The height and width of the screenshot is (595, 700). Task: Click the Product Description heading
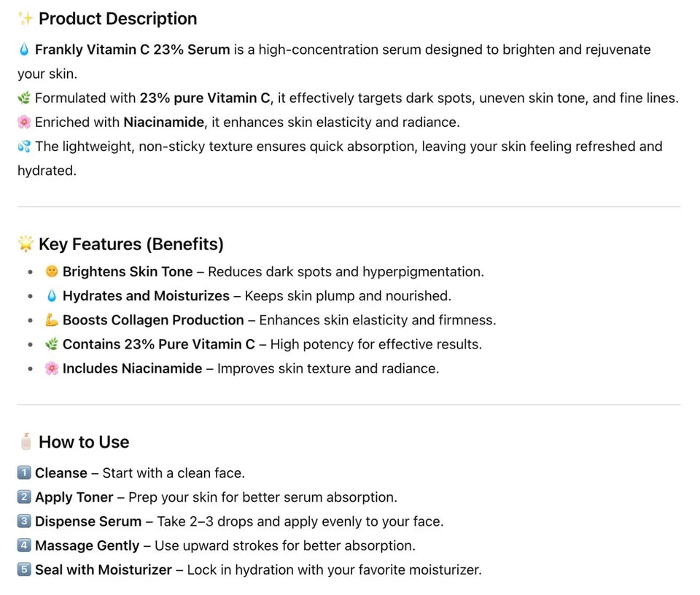(x=118, y=19)
